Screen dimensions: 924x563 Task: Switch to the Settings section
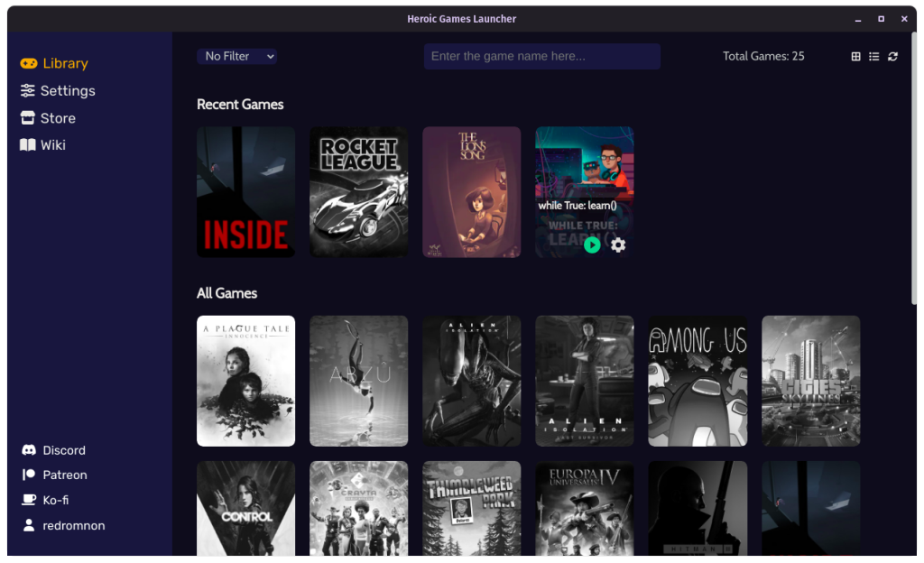pos(58,90)
